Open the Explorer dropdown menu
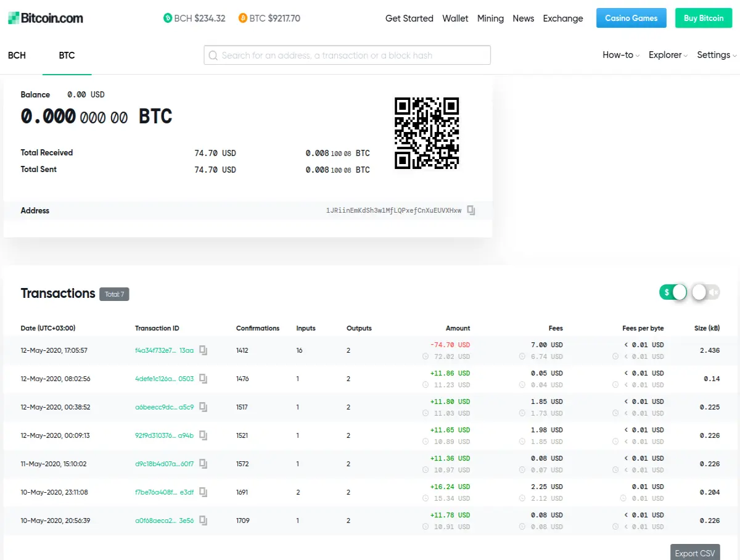The height and width of the screenshot is (560, 740). tap(668, 55)
